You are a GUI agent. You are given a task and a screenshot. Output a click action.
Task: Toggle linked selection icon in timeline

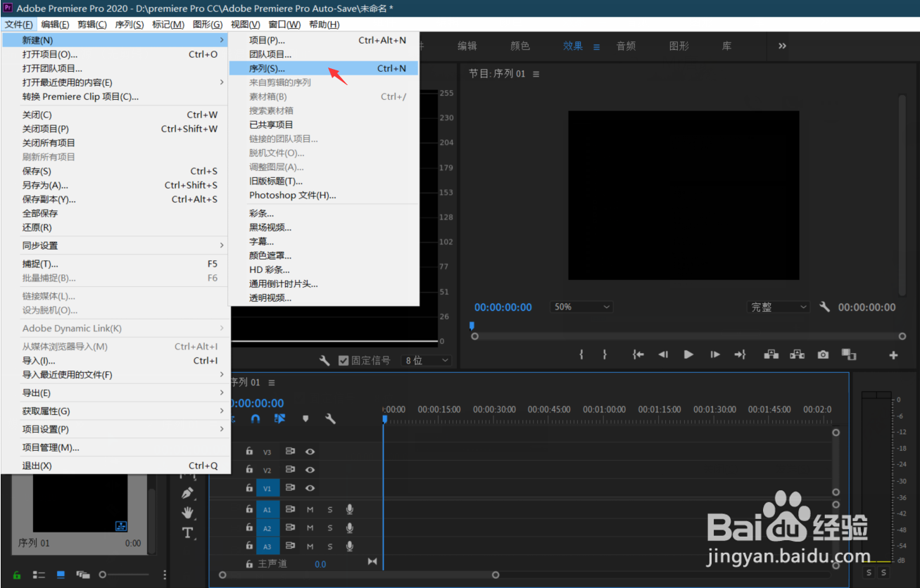[280, 418]
